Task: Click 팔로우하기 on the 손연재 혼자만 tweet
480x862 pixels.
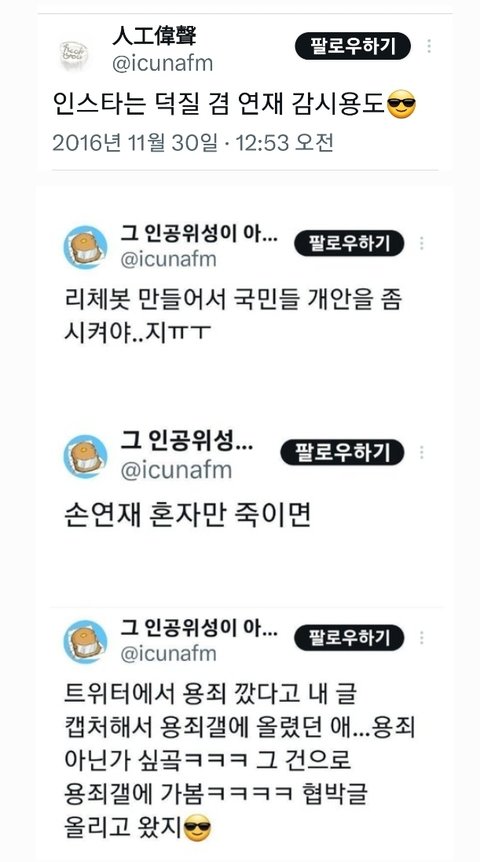Action: pos(343,452)
